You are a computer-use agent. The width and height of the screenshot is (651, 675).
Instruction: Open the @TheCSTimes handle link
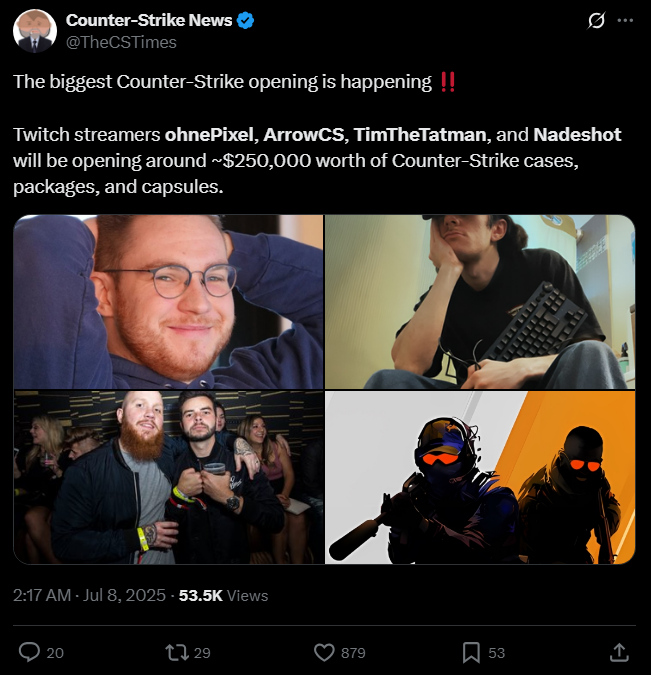coord(121,42)
